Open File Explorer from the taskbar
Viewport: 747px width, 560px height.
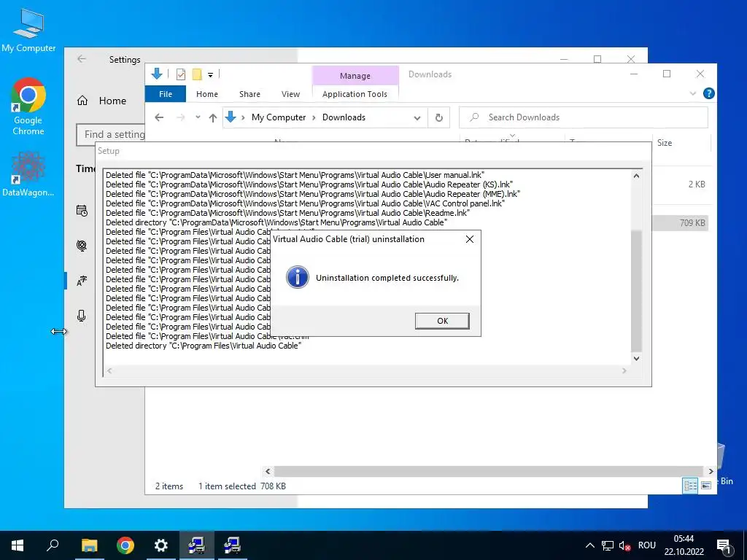89,545
